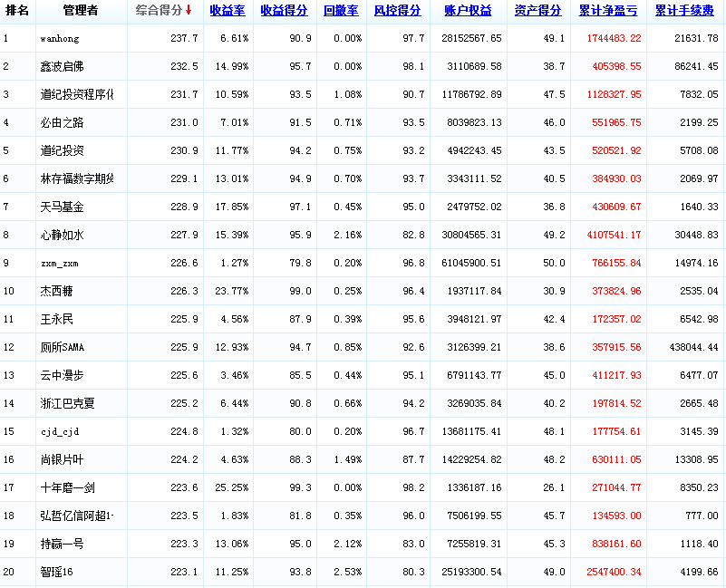This screenshot has height=588, width=726.
Task: Select manager name 道纪投资程序化
Action: click(77, 94)
